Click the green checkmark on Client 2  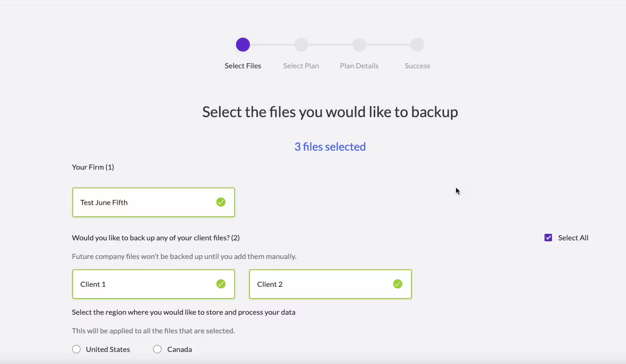pyautogui.click(x=398, y=284)
